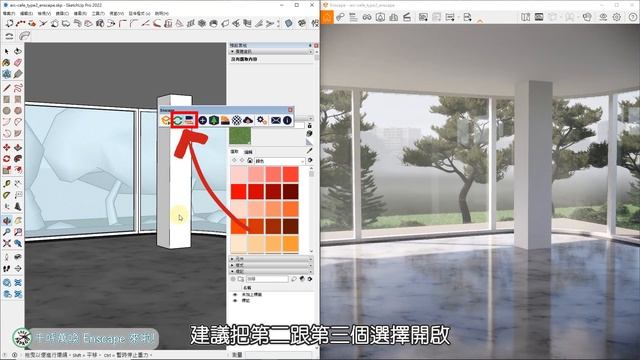
Task: Start Enscape from the floating toolbar
Action: (166, 120)
